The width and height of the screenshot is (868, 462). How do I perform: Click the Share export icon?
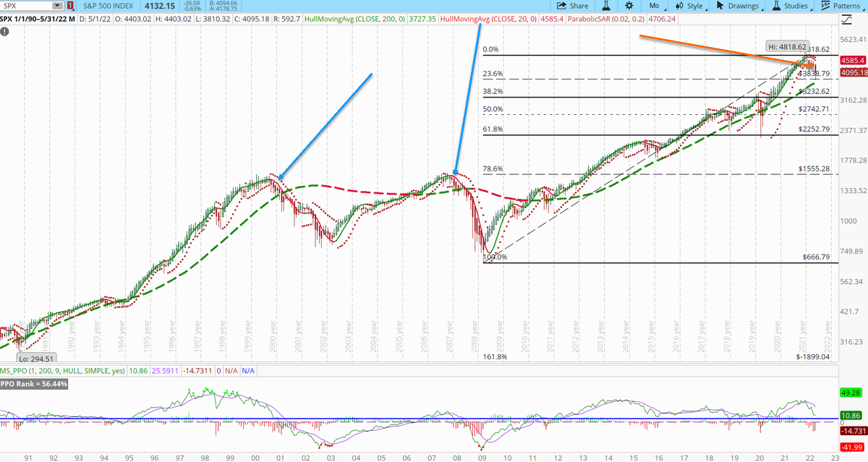pos(562,6)
